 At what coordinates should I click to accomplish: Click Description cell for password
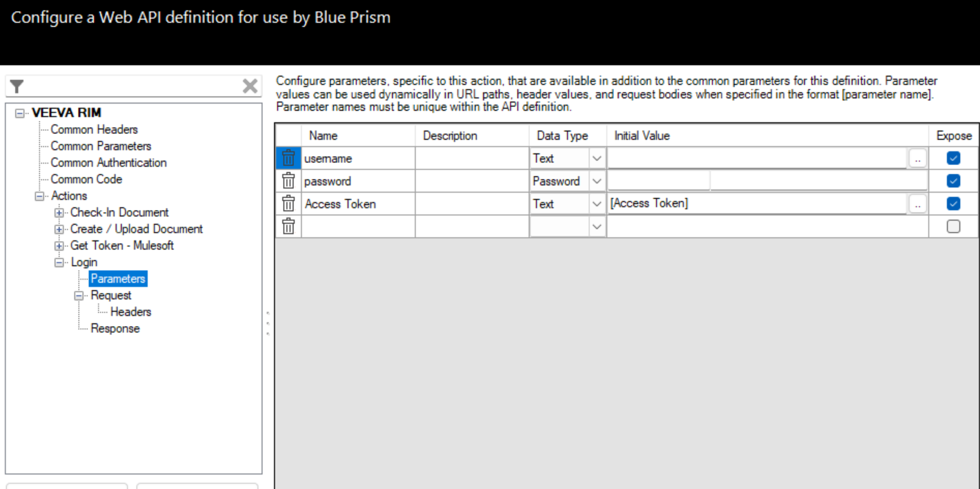coord(472,181)
